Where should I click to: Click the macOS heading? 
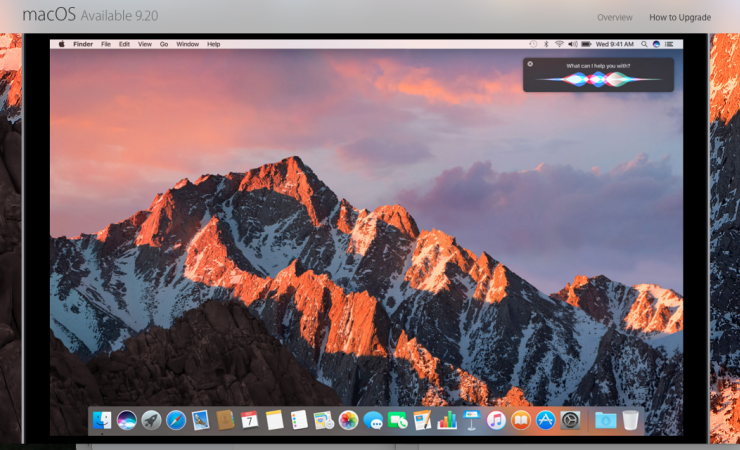[x=49, y=15]
